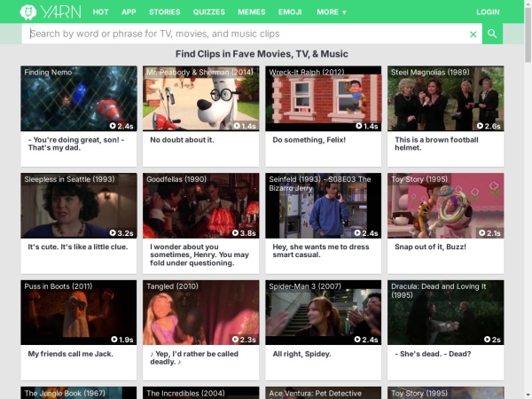Image resolution: width=532 pixels, height=399 pixels.
Task: Click the YARN wordmark
Action: (61, 12)
